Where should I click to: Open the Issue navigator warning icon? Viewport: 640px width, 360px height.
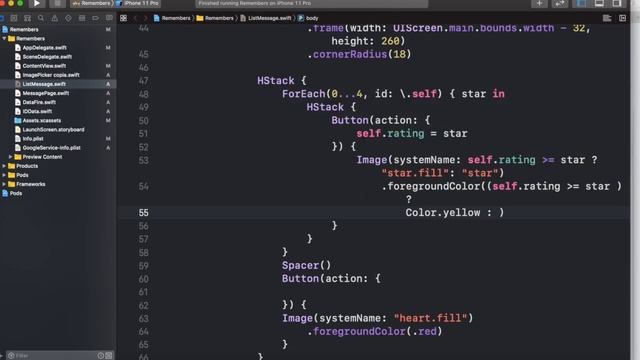54,18
